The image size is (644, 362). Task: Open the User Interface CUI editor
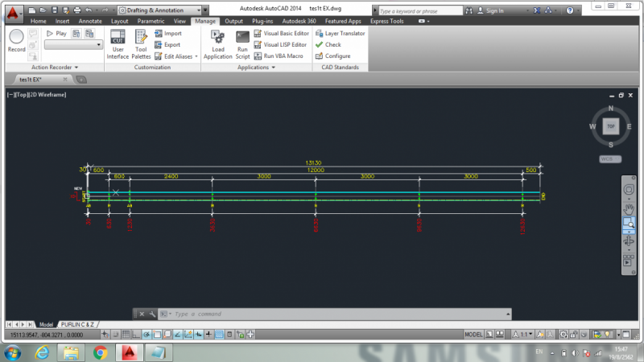118,44
